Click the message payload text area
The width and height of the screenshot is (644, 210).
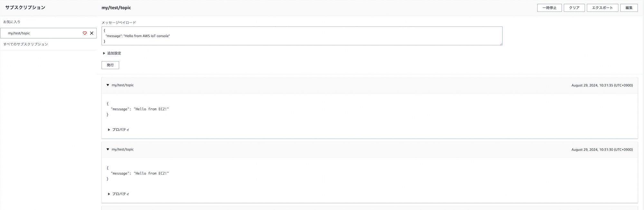tap(302, 36)
